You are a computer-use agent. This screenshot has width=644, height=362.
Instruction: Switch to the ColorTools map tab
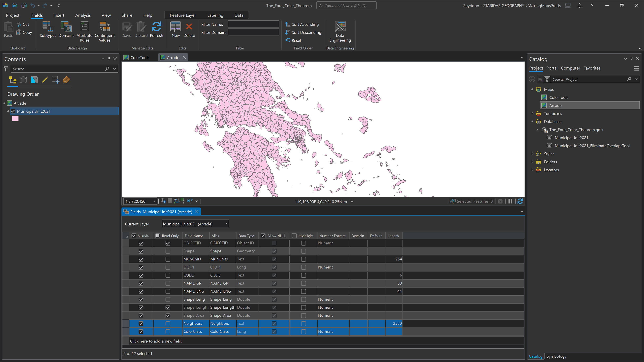(139, 57)
